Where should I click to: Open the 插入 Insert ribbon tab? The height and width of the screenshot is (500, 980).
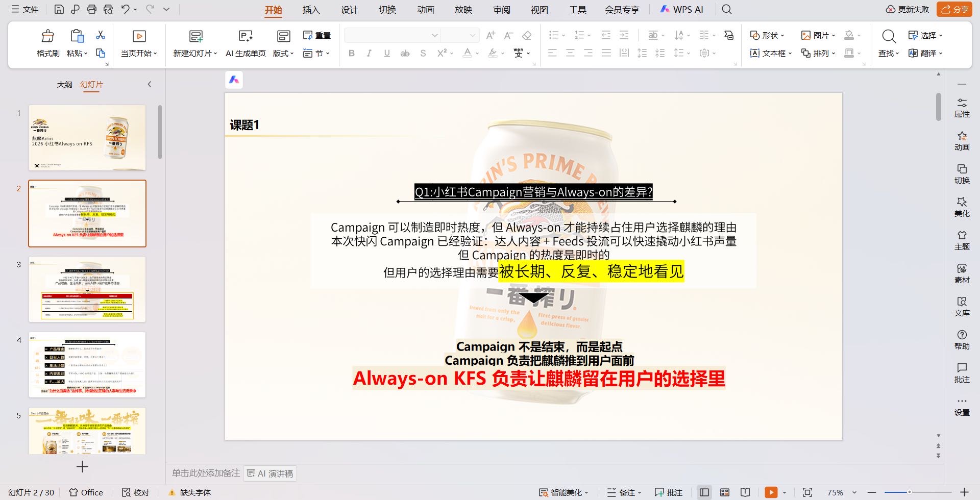pyautogui.click(x=311, y=10)
